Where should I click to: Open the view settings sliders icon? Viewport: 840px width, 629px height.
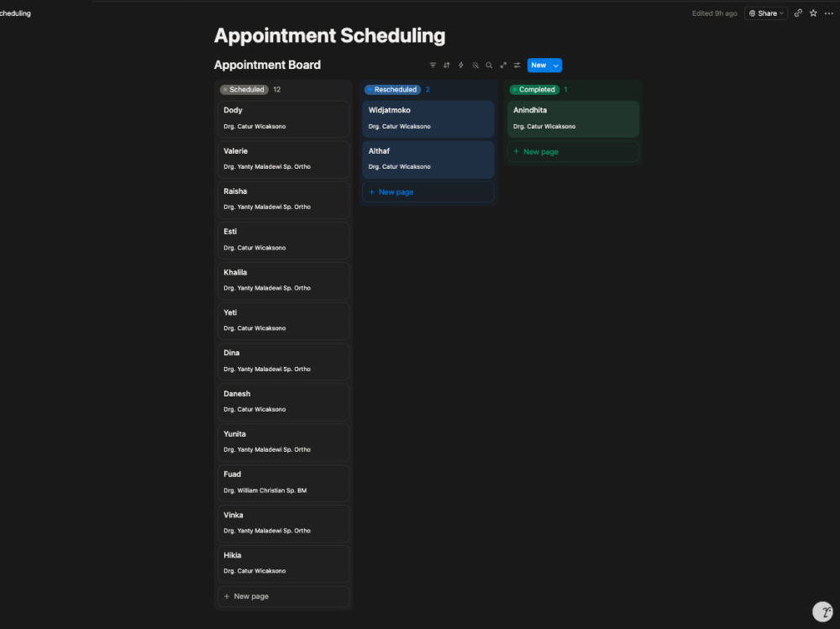pos(517,66)
